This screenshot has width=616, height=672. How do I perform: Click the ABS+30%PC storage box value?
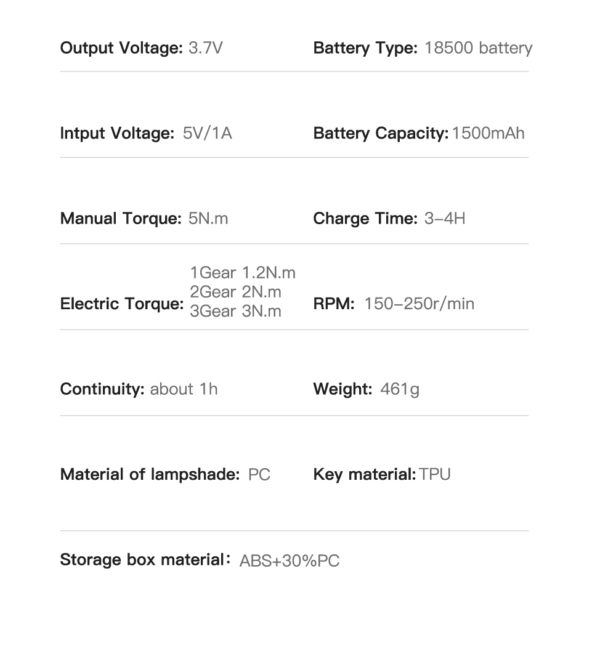(x=289, y=561)
